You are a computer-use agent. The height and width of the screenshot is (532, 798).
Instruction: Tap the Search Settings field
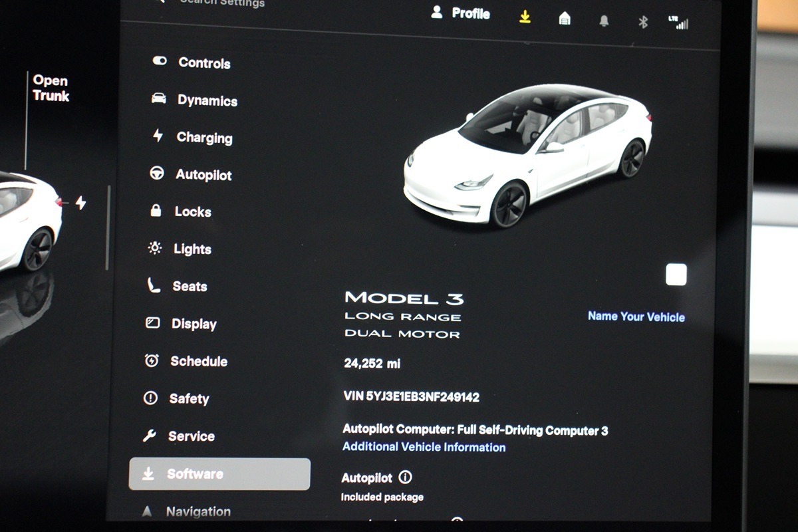(x=221, y=3)
